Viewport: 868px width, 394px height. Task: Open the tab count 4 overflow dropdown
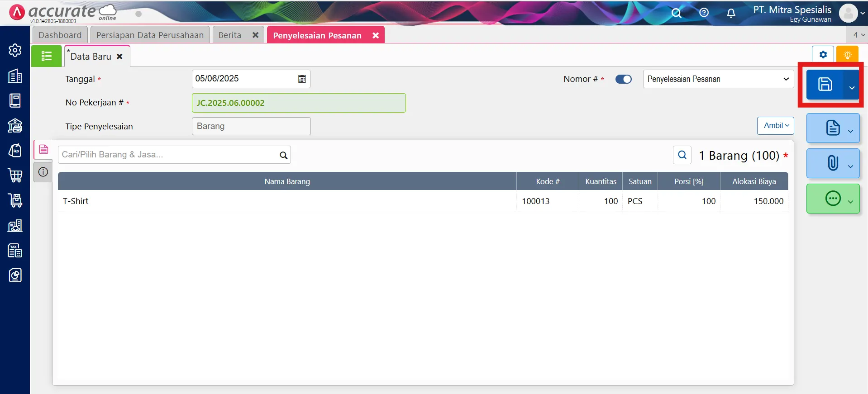tap(858, 35)
